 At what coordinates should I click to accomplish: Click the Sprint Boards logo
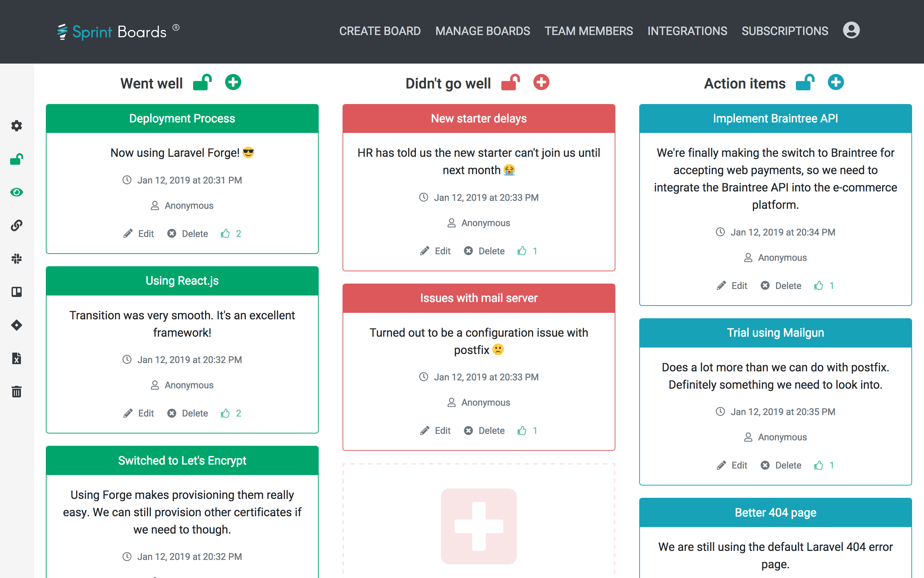(118, 31)
